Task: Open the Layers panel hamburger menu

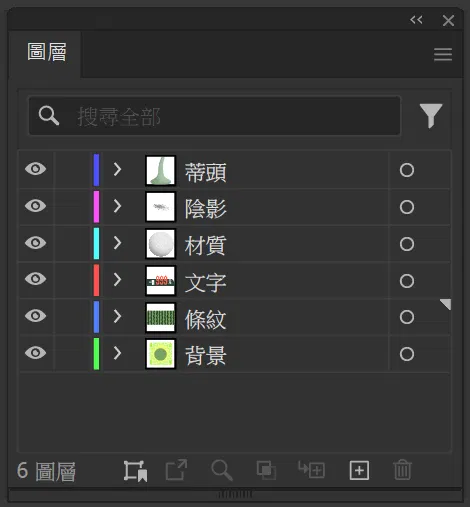Action: click(443, 54)
